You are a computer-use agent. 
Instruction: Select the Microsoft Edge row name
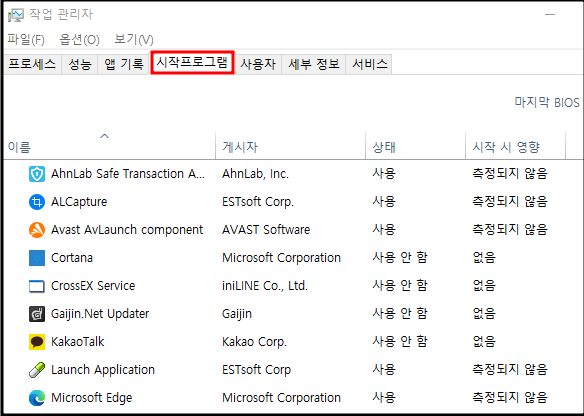pos(92,398)
